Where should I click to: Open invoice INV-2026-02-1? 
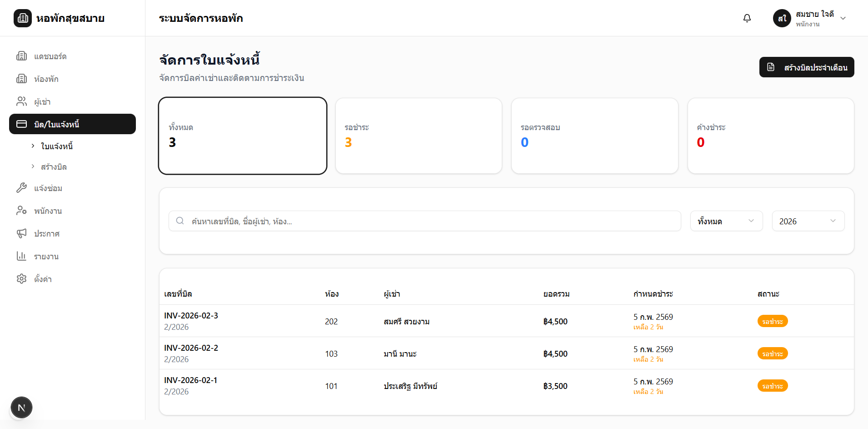(190, 380)
